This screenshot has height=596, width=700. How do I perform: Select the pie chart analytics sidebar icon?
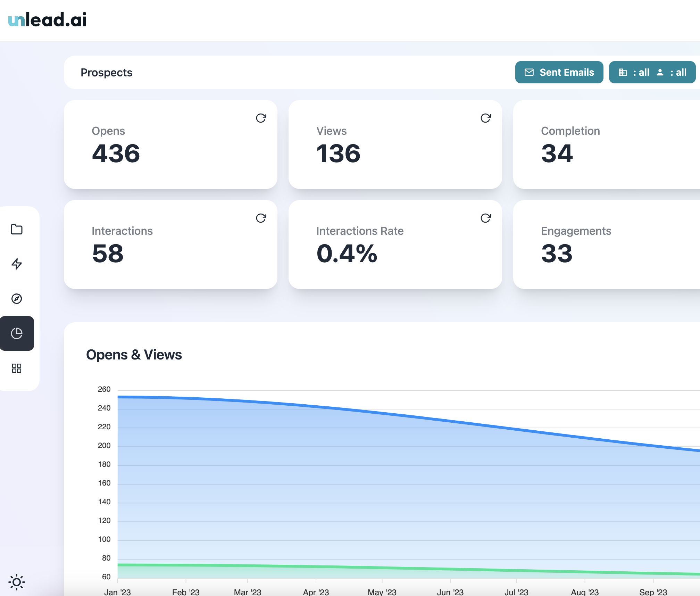click(x=17, y=334)
